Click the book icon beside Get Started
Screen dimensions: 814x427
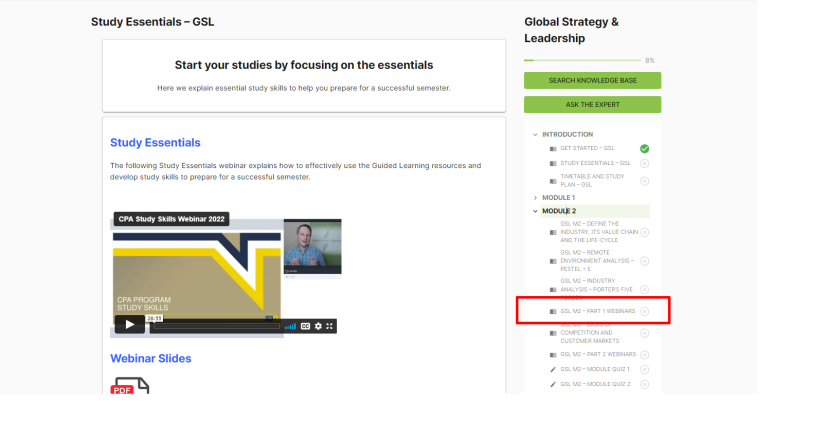553,149
